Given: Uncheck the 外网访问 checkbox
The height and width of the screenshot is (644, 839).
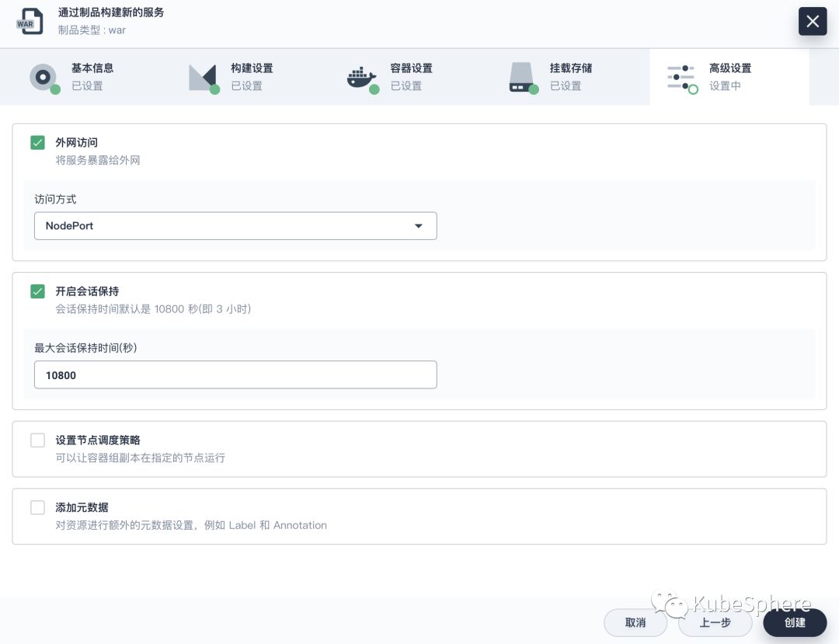Looking at the screenshot, I should [37, 143].
